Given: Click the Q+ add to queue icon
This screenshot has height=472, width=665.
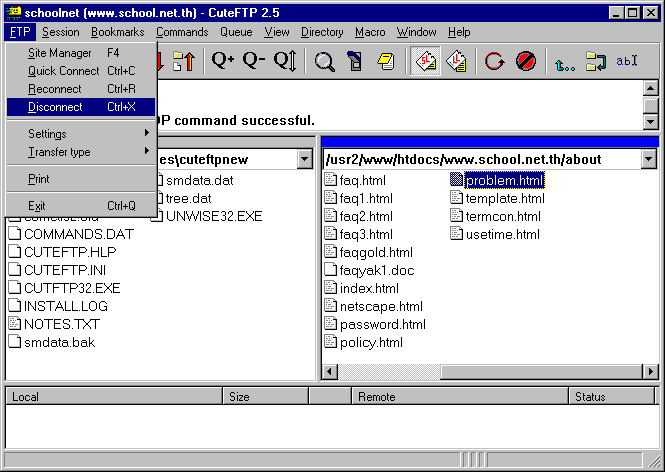Looking at the screenshot, I should [223, 61].
